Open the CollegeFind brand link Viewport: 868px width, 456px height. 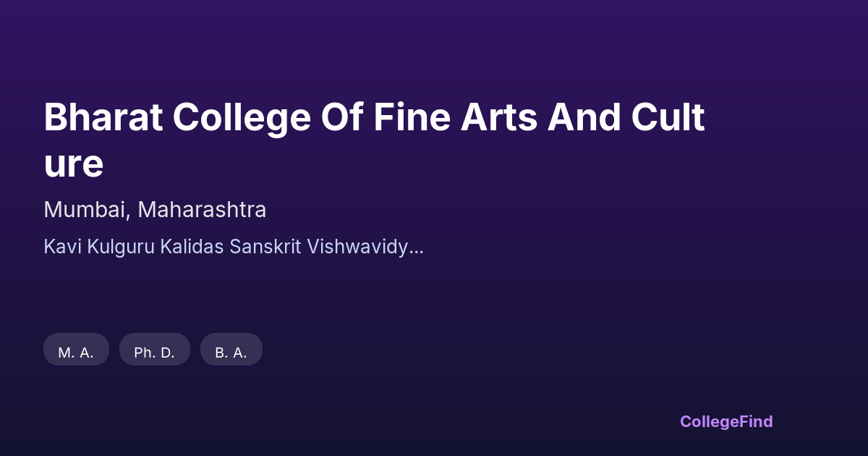[x=726, y=421]
